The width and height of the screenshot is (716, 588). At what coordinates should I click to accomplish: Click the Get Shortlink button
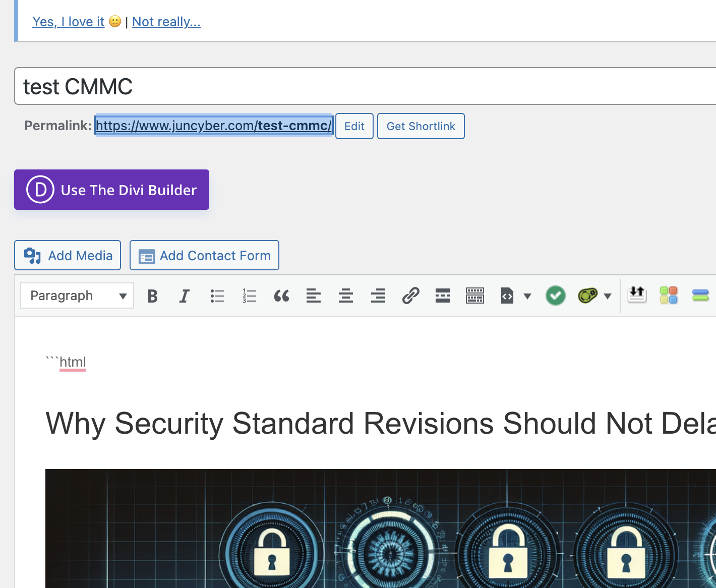click(x=421, y=126)
